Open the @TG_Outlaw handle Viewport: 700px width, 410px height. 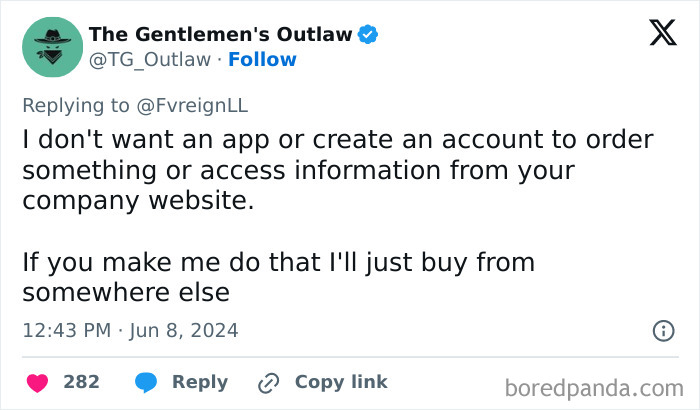click(150, 59)
